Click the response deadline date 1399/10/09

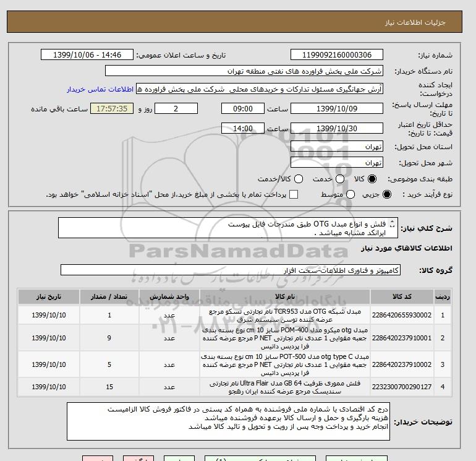click(337, 108)
